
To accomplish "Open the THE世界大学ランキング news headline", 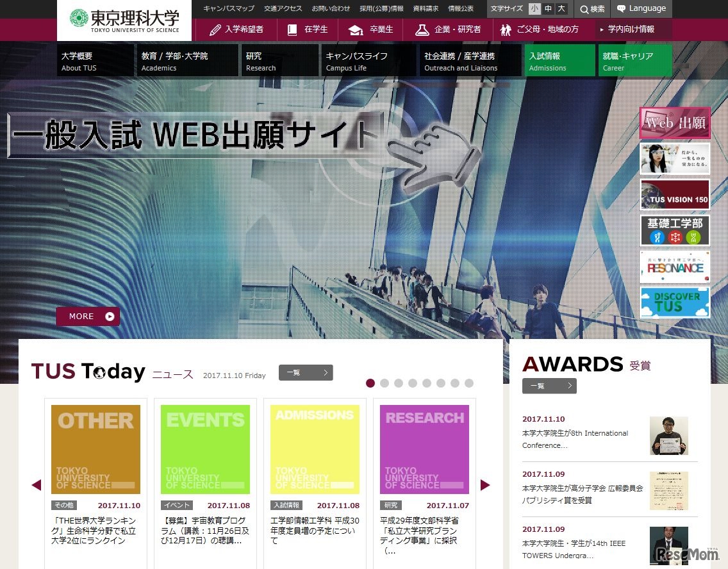I will tap(94, 531).
